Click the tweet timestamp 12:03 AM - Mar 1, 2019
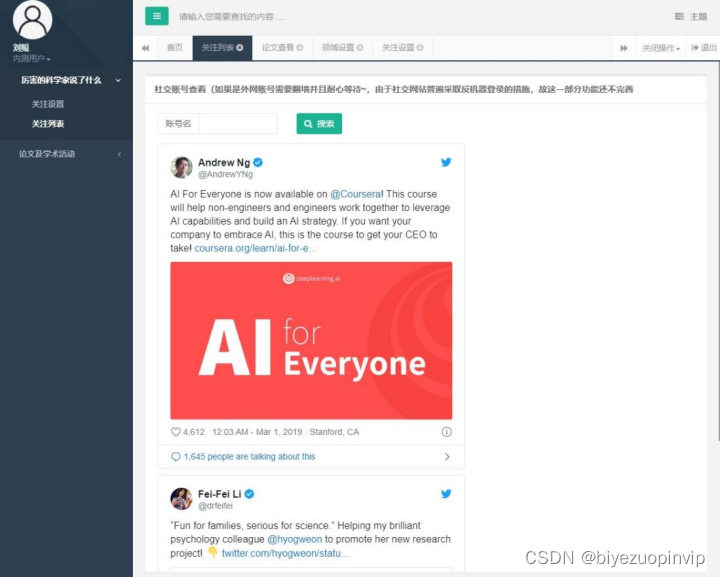 pyautogui.click(x=257, y=432)
